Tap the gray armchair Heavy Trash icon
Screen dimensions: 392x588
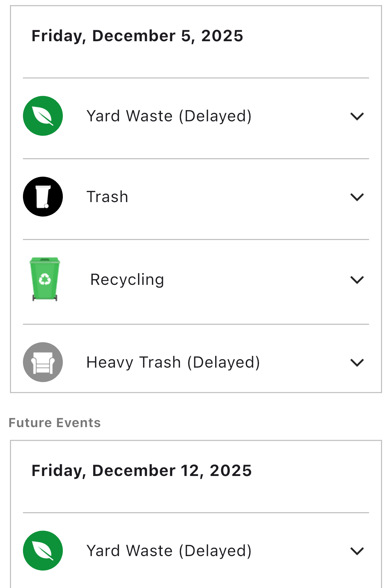point(43,362)
